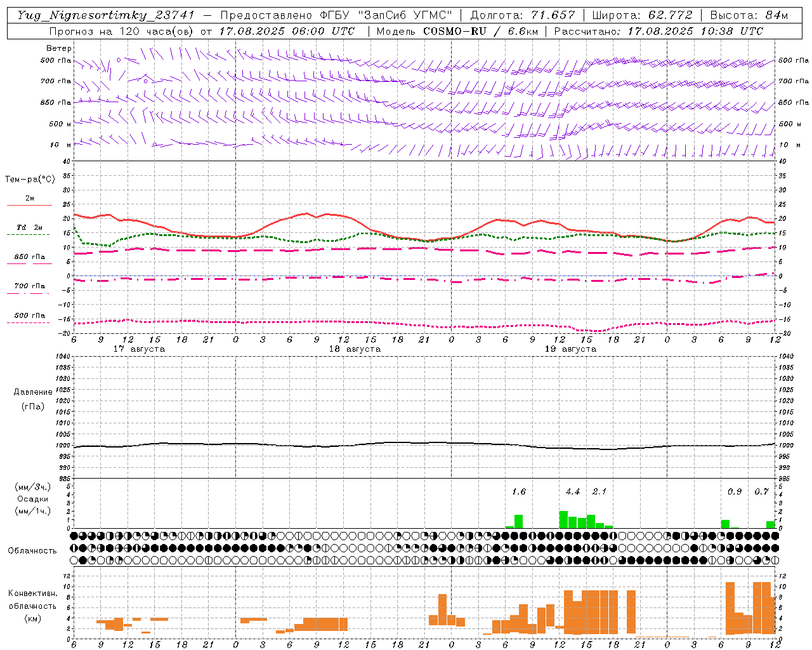Select the precipitation total "4.4"
This screenshot has height=650, width=812.
click(573, 491)
